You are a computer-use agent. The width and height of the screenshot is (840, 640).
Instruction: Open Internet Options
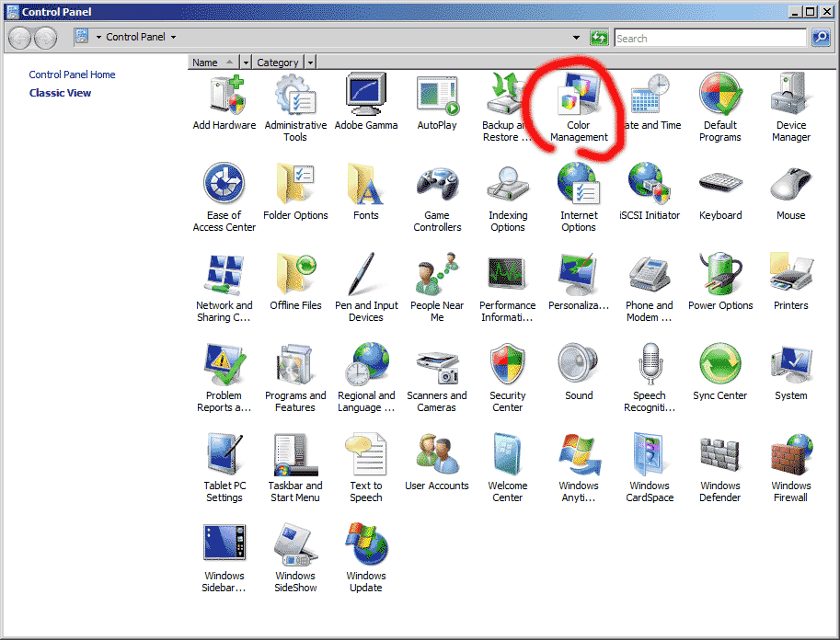coord(579,198)
